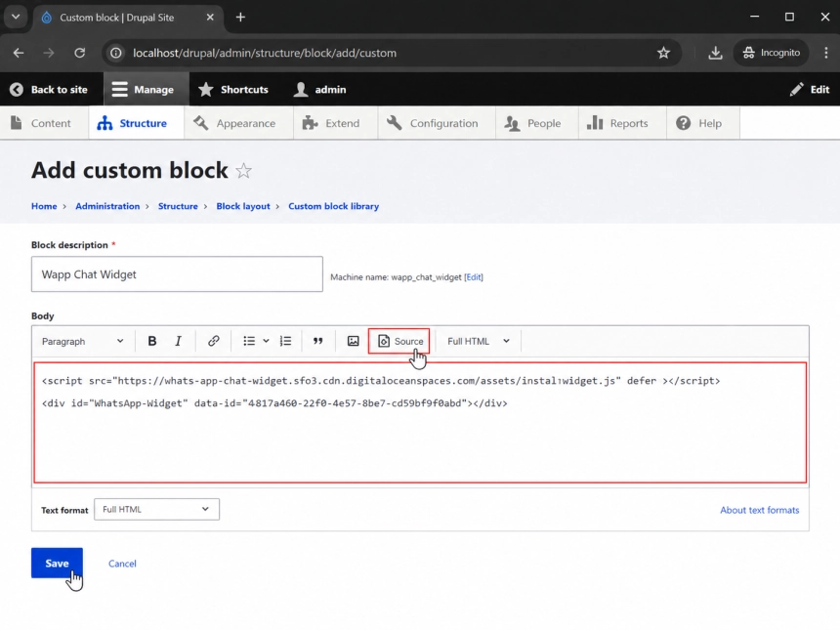Open the Paragraph heading dropdown
The width and height of the screenshot is (840, 630).
click(82, 341)
